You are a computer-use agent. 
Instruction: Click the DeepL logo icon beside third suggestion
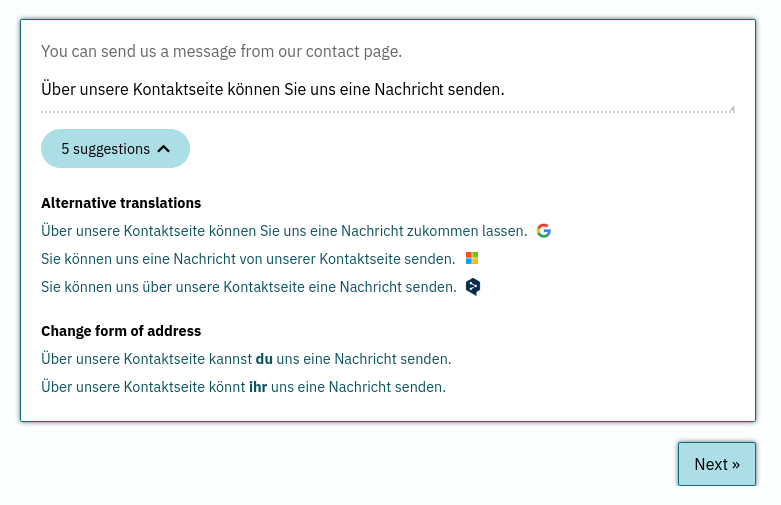[473, 287]
